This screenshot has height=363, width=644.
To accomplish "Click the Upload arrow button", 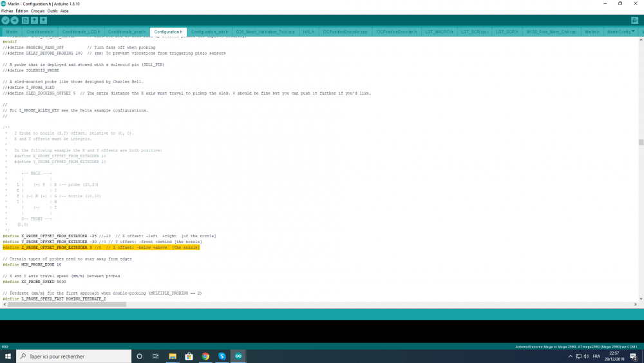I will click(x=14, y=20).
